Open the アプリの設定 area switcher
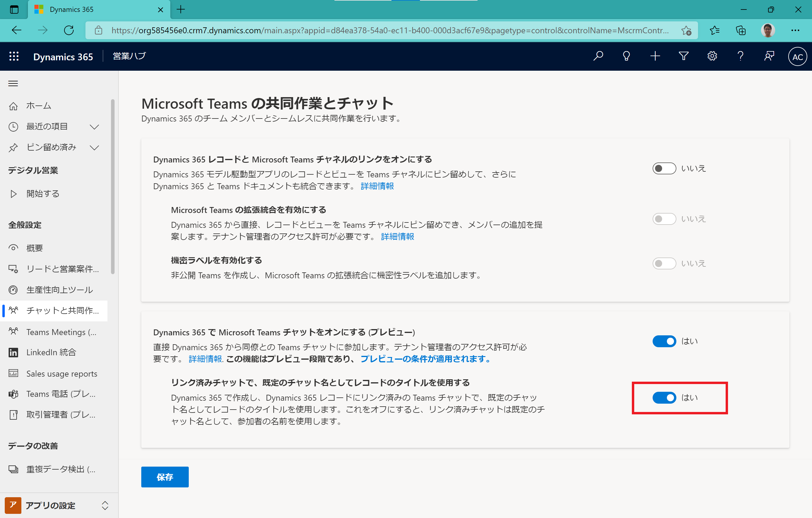Screen dimensions: 812x518 point(59,505)
